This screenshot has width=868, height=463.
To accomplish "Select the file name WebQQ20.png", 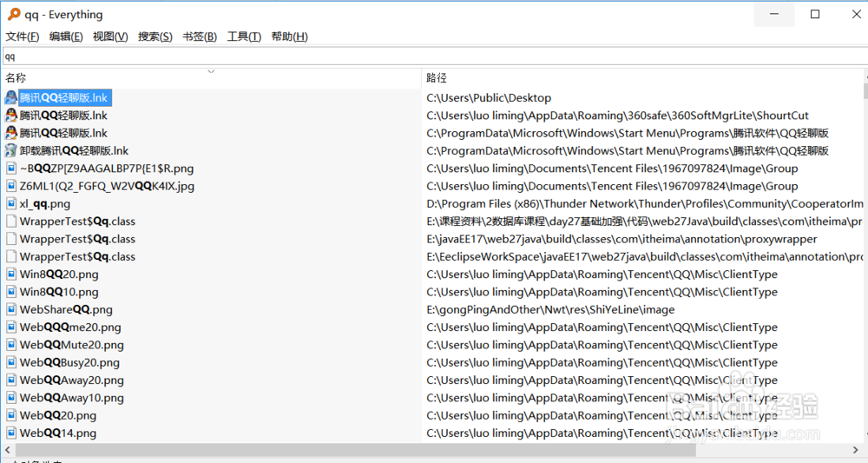I will pyautogui.click(x=58, y=415).
